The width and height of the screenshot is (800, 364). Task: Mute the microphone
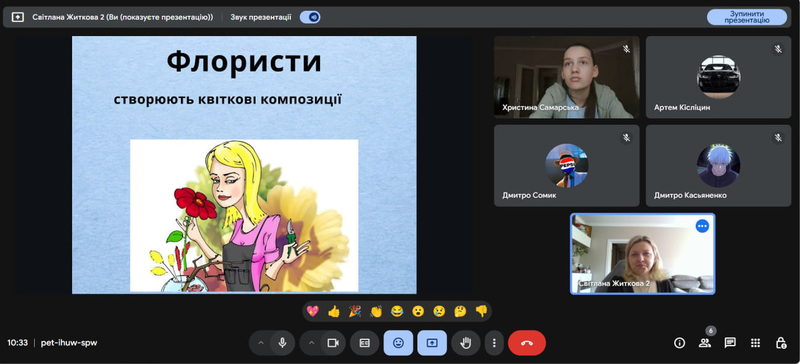coord(282,343)
